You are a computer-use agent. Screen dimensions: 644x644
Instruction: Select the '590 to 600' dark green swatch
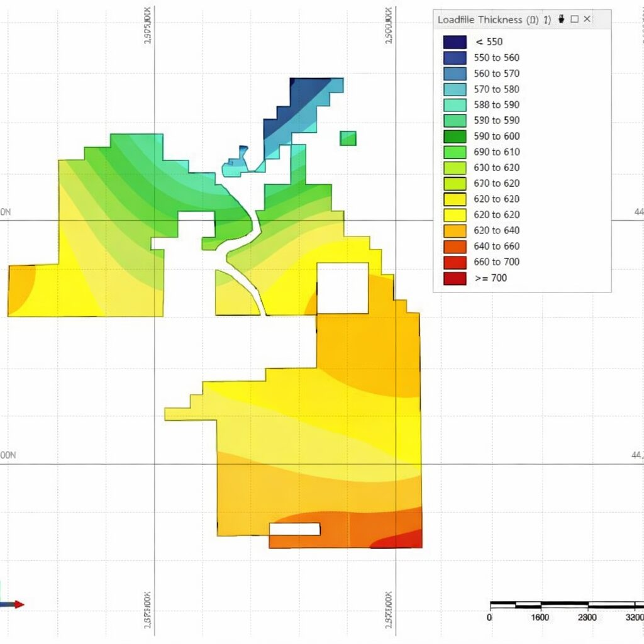click(455, 136)
